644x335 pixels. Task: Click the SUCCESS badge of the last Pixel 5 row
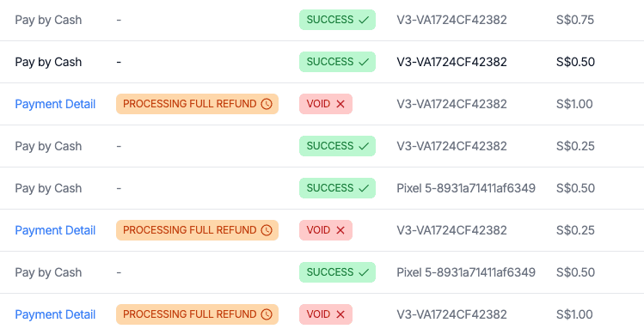337,272
